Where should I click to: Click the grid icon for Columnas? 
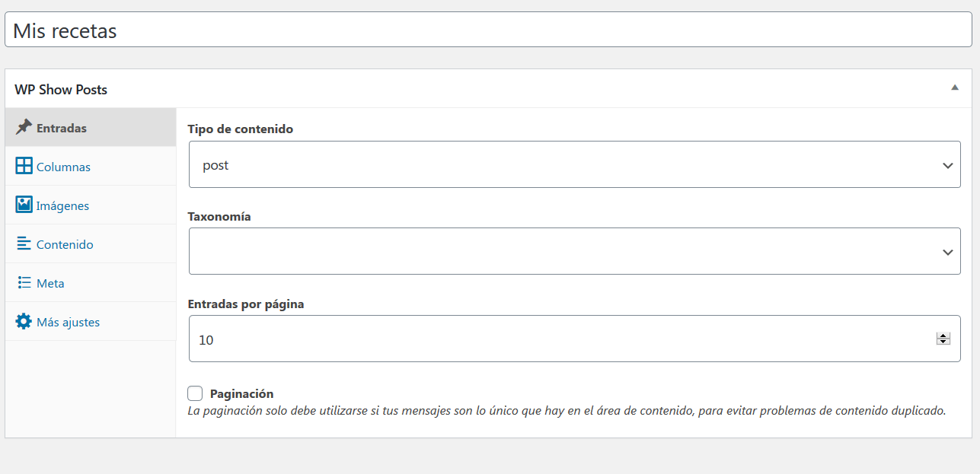(x=24, y=166)
